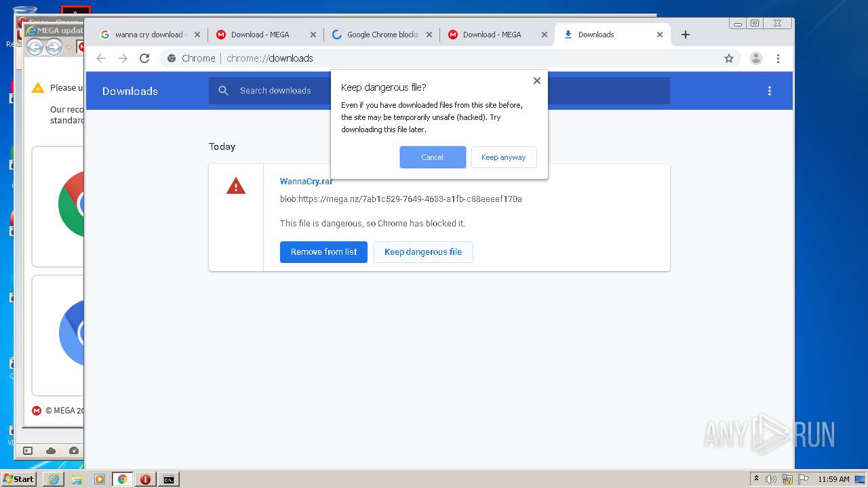
Task: Click the Downloads page heading
Action: coord(130,91)
